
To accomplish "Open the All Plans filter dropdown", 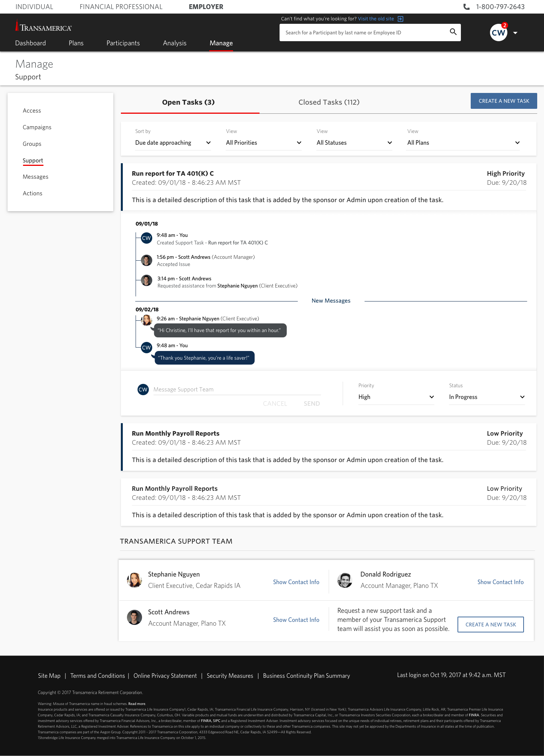I will 463,143.
